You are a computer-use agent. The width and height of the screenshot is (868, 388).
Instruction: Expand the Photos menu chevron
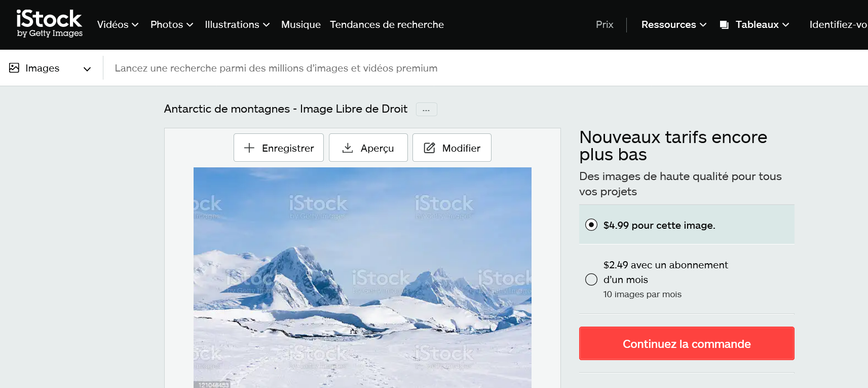[x=190, y=25]
